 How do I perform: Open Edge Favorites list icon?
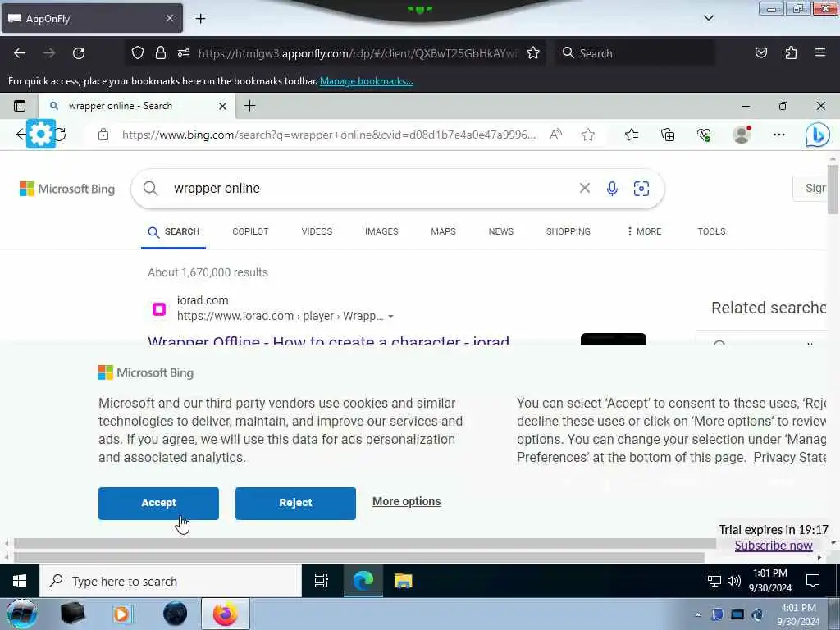(631, 135)
